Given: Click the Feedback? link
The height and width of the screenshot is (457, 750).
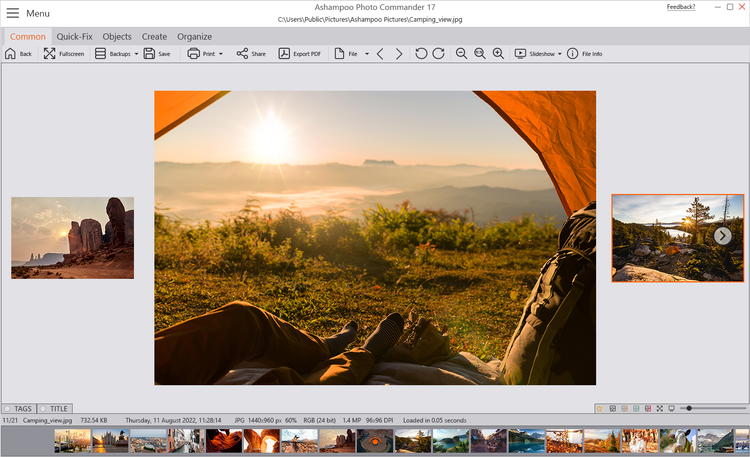Looking at the screenshot, I should [x=681, y=7].
